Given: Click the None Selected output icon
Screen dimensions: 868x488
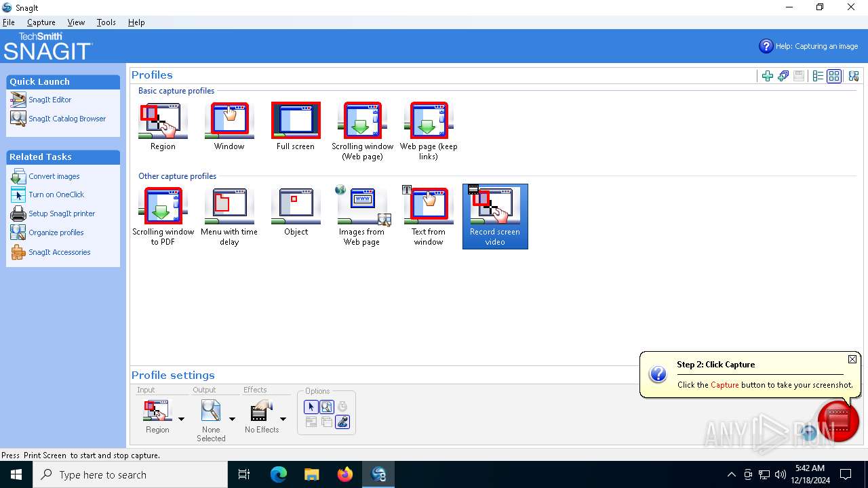Looking at the screenshot, I should pos(211,411).
